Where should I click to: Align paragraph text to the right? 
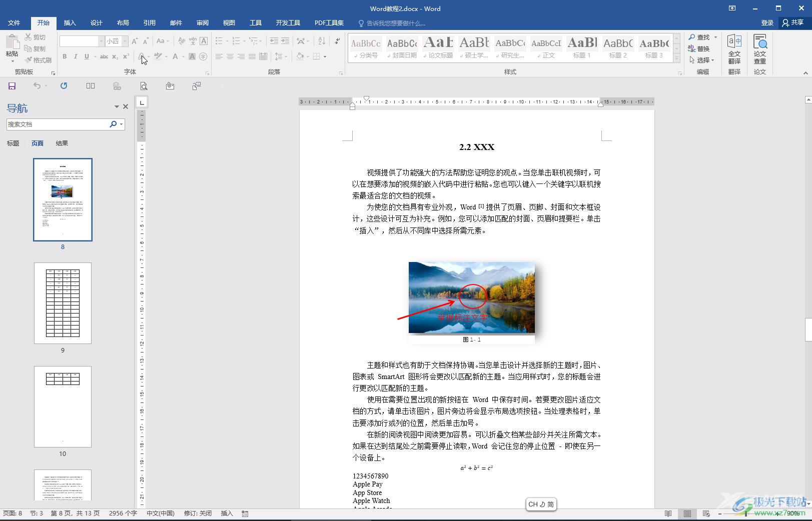tap(241, 56)
